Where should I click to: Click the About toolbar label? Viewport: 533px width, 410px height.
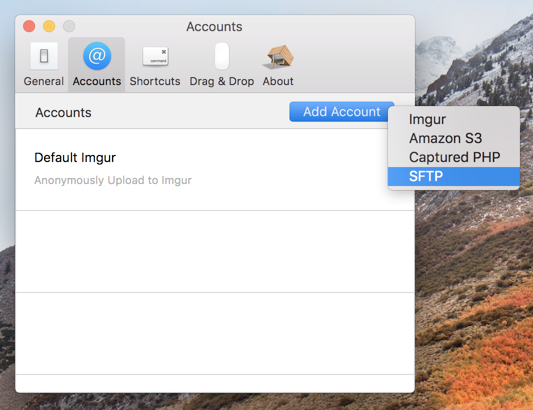pyautogui.click(x=278, y=81)
